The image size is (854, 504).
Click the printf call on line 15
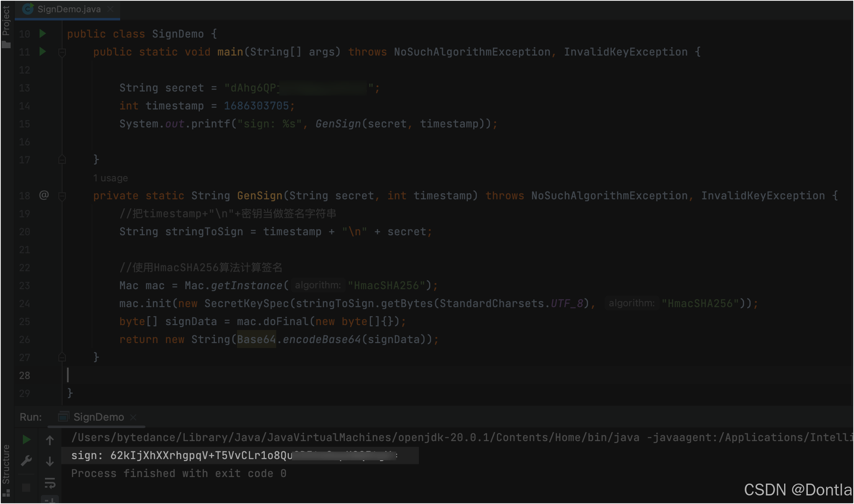point(210,124)
